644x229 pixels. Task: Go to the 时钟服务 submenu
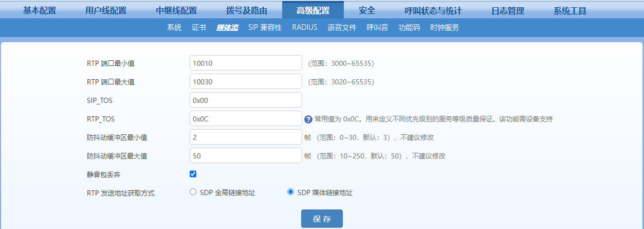445,28
